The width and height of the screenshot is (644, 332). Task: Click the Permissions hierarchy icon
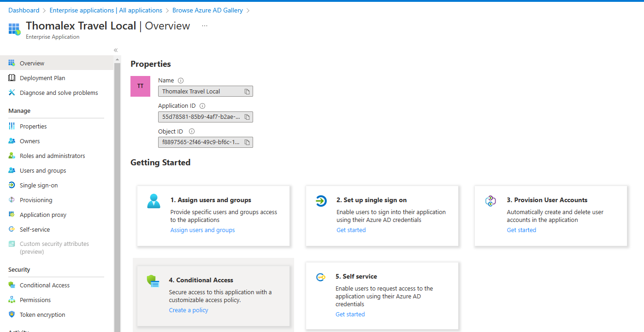click(12, 300)
